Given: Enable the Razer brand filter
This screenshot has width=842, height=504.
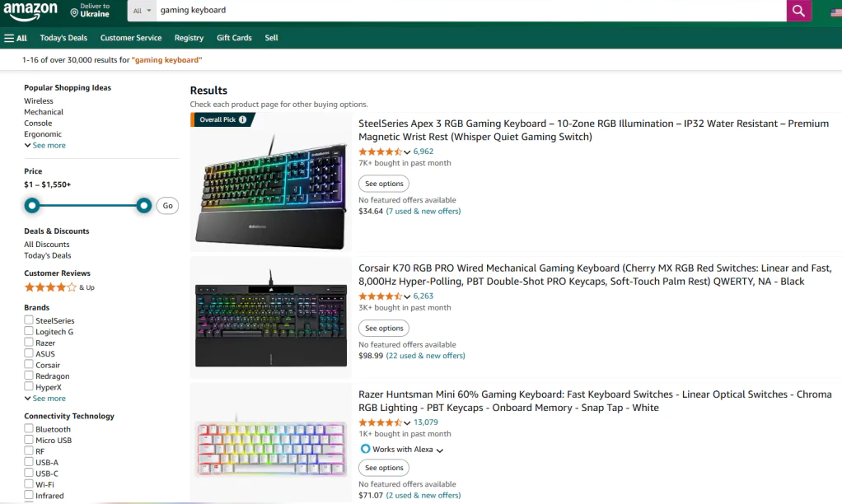Looking at the screenshot, I should pyautogui.click(x=29, y=343).
